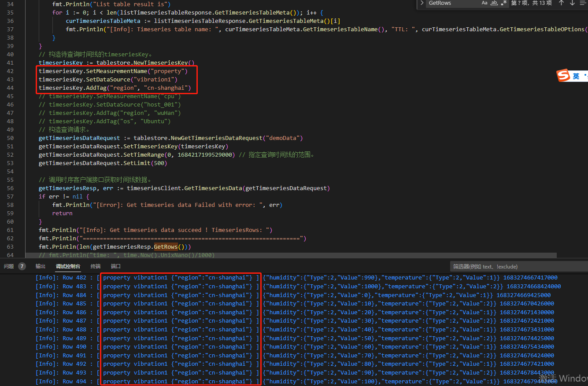
Task: Click timestamp 1683274672421000 in console
Action: tap(527, 321)
